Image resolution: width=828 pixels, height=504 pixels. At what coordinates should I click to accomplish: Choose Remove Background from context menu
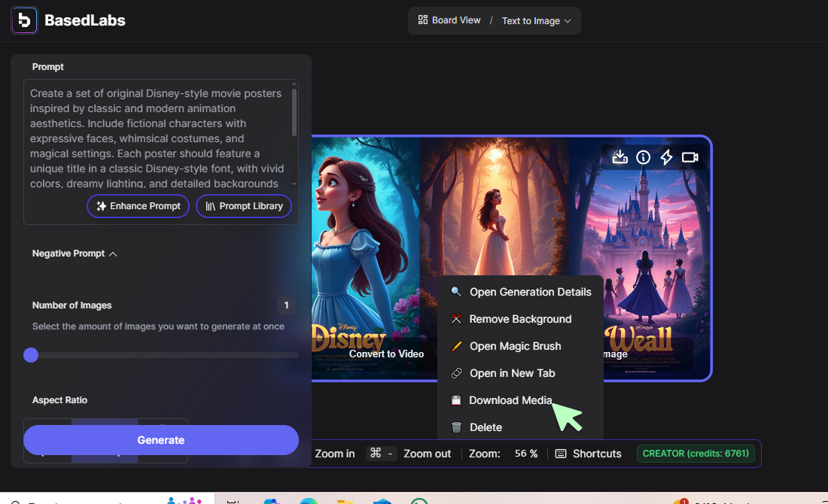click(x=520, y=319)
